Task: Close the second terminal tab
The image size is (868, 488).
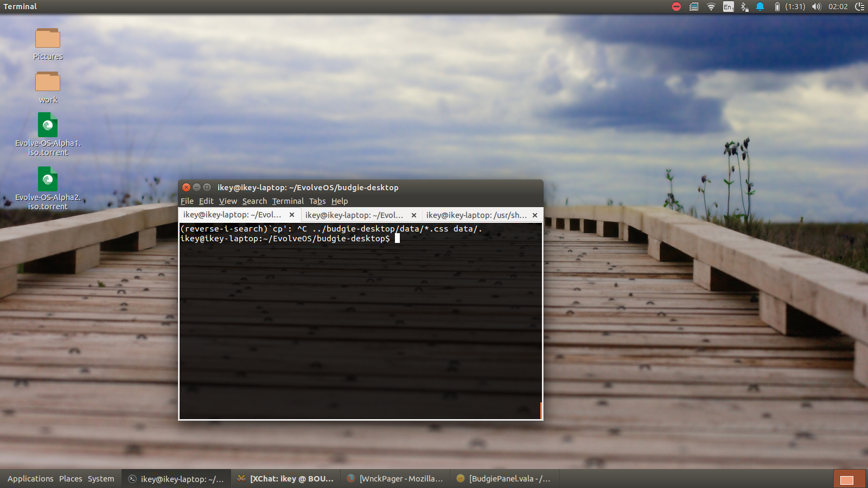Action: [414, 215]
